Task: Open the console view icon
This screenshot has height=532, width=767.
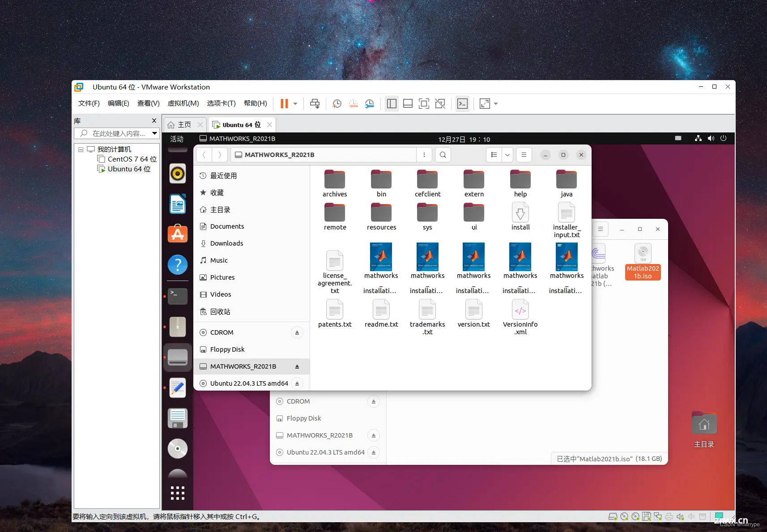Action: [462, 104]
